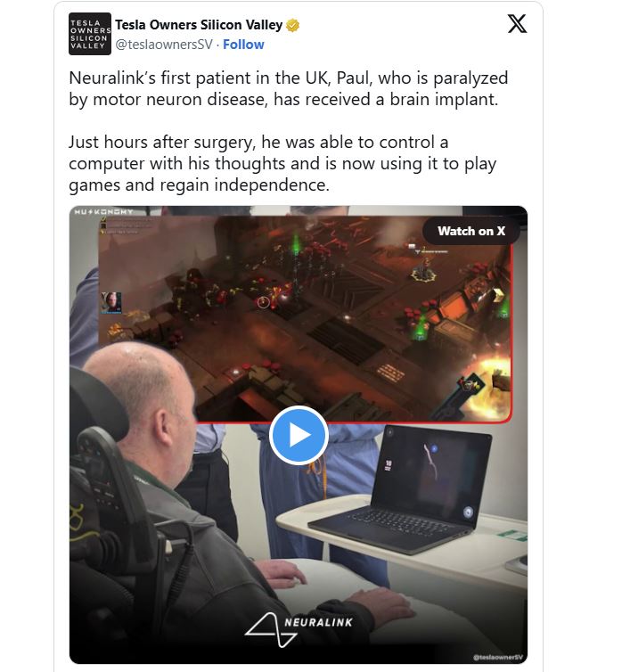Viewport: 630px width, 672px height.
Task: Click the circular cursor reticle in game footage
Action: click(x=263, y=302)
